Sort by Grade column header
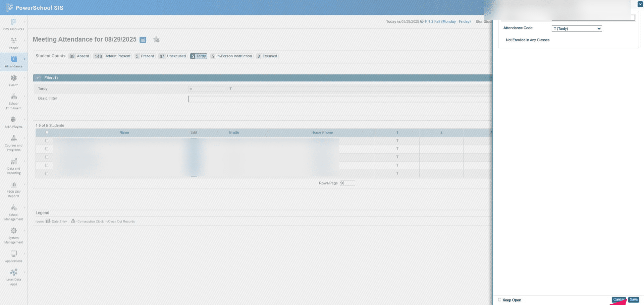This screenshot has height=305, width=644. (234, 132)
